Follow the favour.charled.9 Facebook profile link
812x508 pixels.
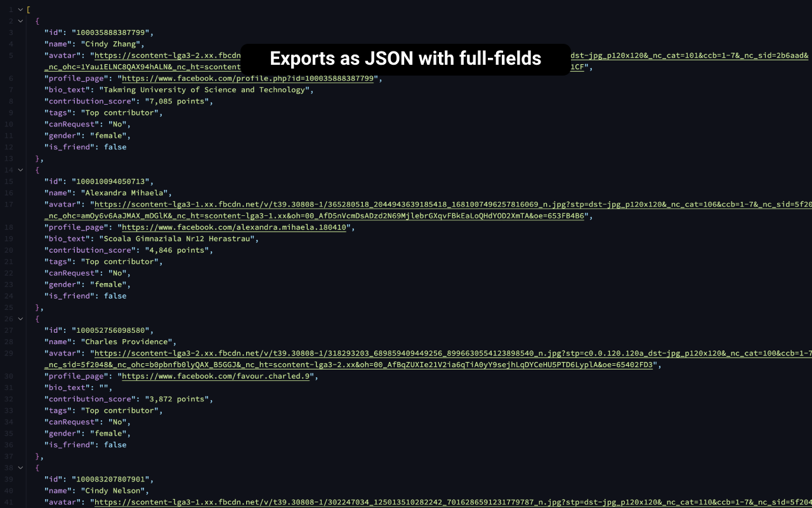click(216, 376)
